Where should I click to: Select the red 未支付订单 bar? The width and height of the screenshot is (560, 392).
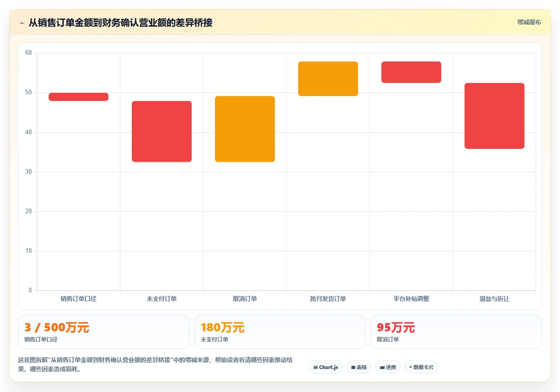(162, 131)
